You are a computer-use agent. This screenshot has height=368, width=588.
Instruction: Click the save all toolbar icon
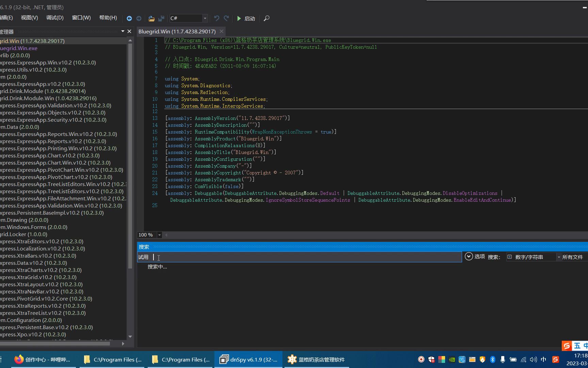(161, 18)
